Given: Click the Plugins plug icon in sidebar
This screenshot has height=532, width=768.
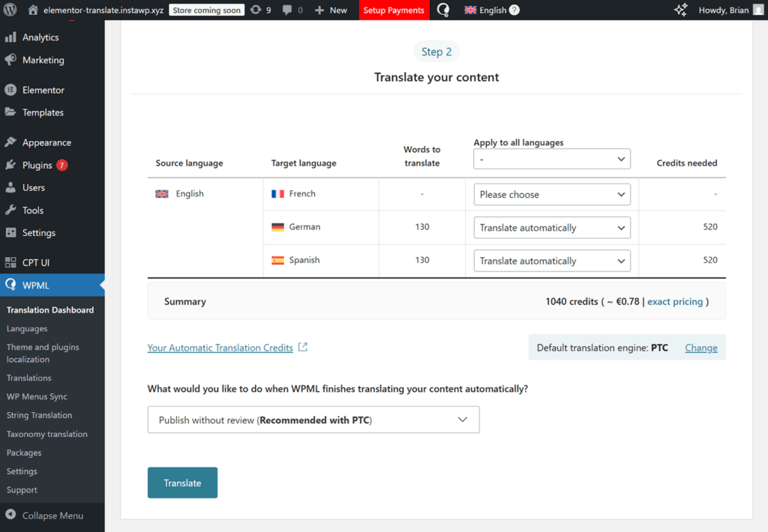Looking at the screenshot, I should pos(10,165).
